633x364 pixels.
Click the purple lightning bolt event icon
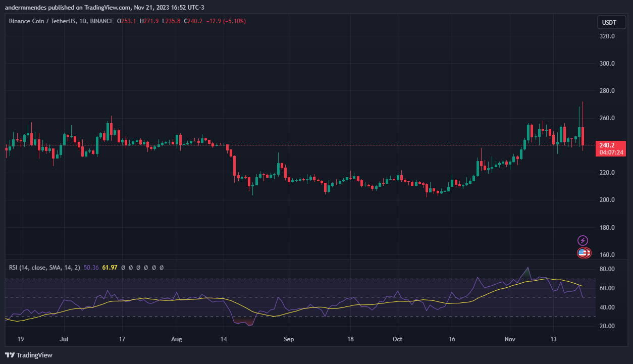583,240
